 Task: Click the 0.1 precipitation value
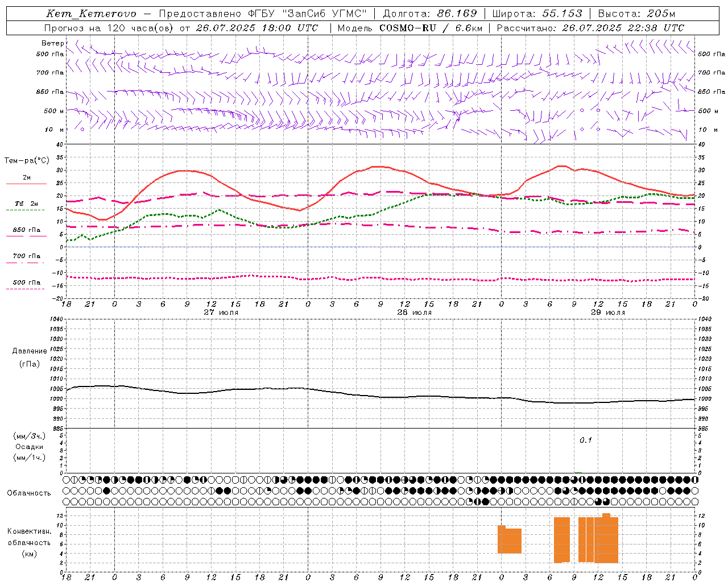click(x=586, y=440)
